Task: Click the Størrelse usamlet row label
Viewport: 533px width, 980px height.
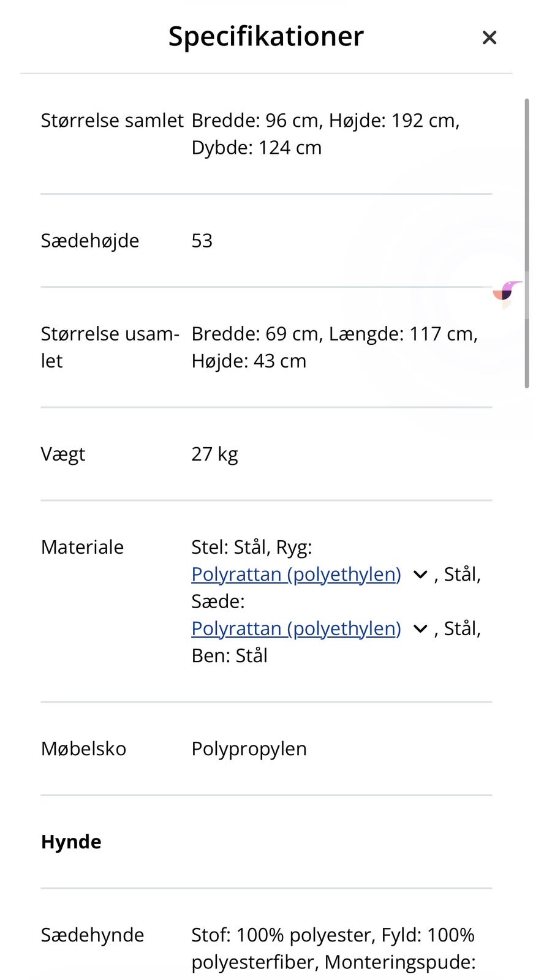Action: point(110,347)
